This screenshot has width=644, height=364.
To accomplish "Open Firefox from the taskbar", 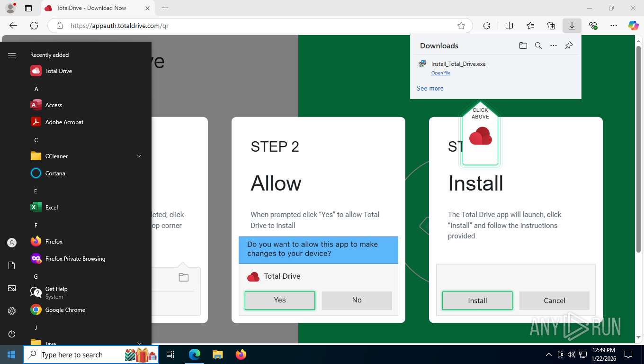I will point(241,355).
